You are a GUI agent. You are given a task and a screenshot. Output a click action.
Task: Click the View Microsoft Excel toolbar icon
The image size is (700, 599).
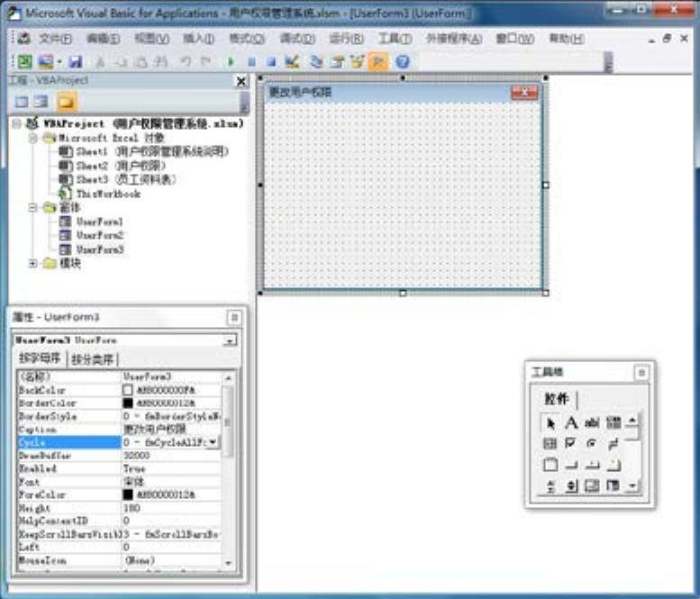pyautogui.click(x=24, y=61)
